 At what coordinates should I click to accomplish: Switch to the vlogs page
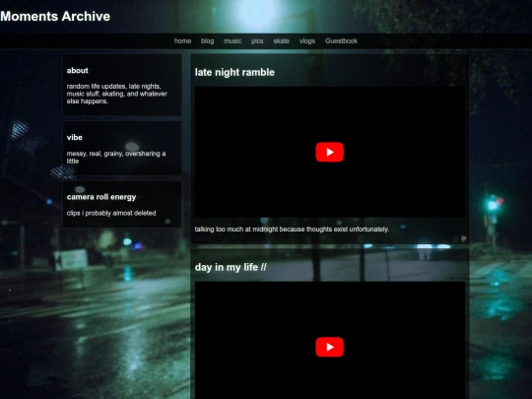[x=307, y=41]
